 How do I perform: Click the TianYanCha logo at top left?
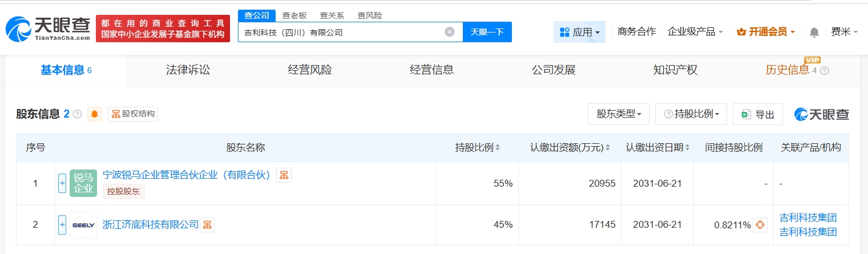(x=47, y=28)
